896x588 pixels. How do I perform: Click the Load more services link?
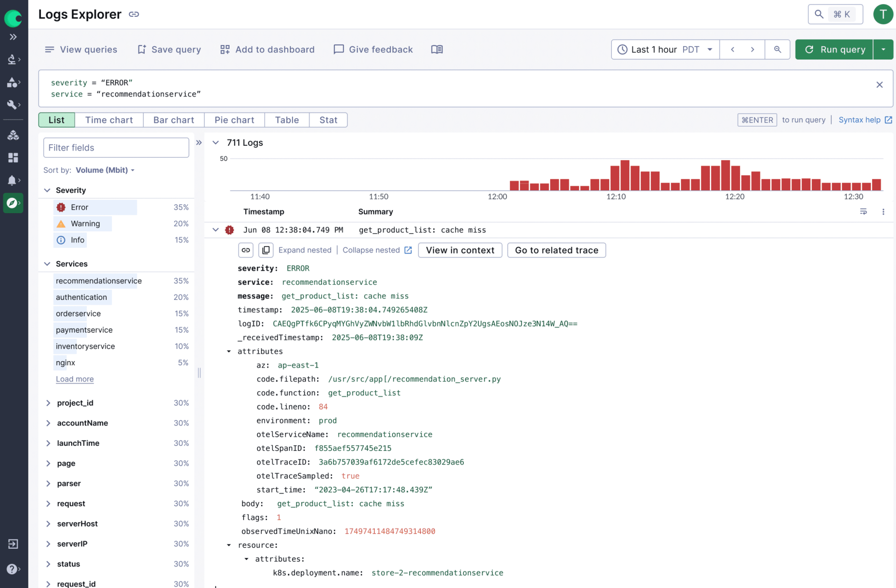coord(75,379)
